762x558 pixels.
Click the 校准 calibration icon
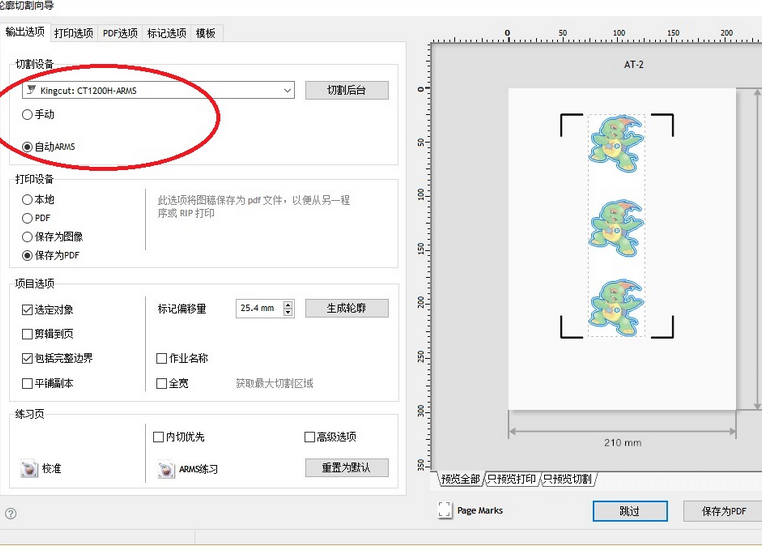(28, 468)
